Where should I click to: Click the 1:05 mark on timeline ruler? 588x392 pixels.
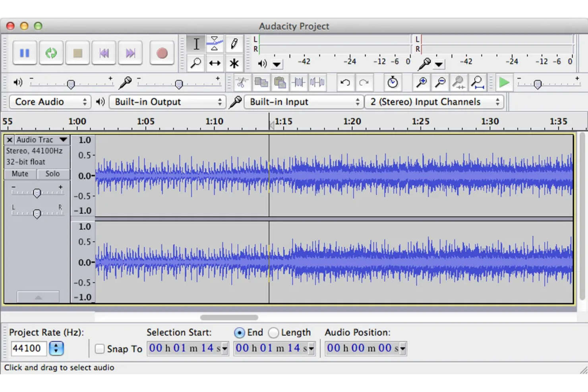(x=145, y=122)
